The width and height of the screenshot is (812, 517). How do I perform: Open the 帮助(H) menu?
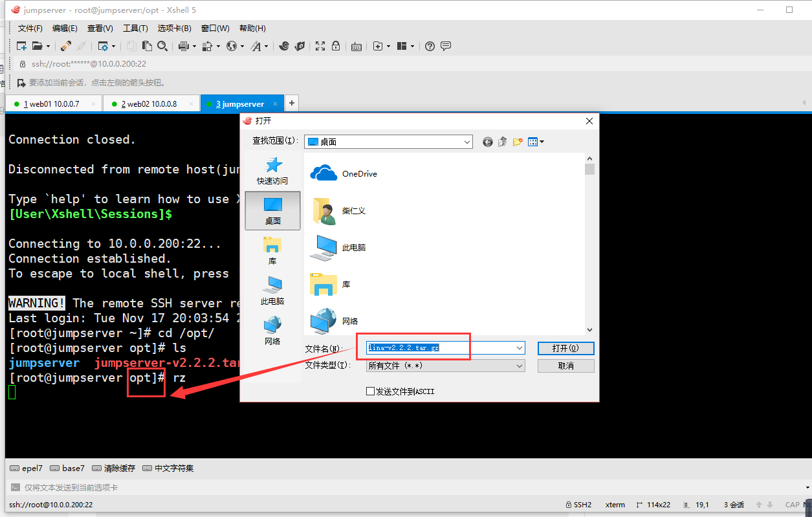pyautogui.click(x=252, y=28)
